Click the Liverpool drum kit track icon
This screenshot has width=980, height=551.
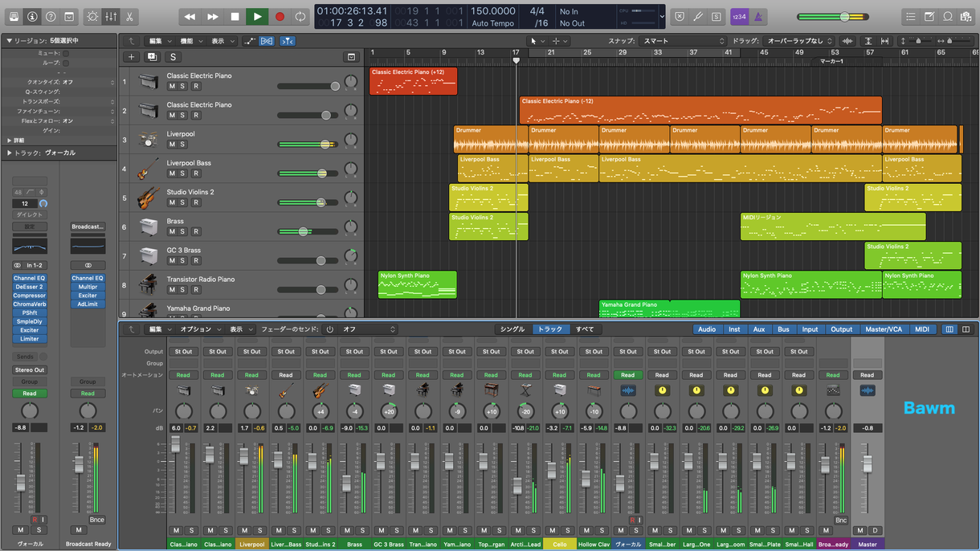coord(148,140)
